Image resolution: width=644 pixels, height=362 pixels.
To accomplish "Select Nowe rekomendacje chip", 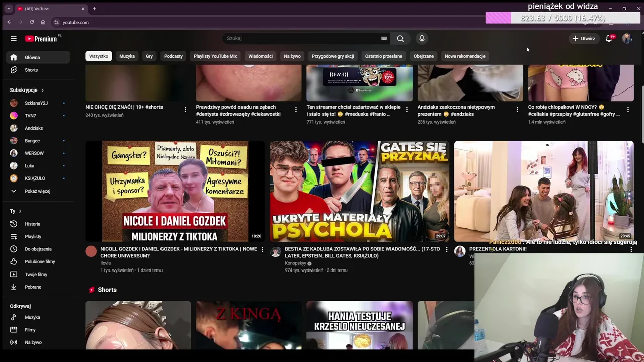I will coord(465,56).
